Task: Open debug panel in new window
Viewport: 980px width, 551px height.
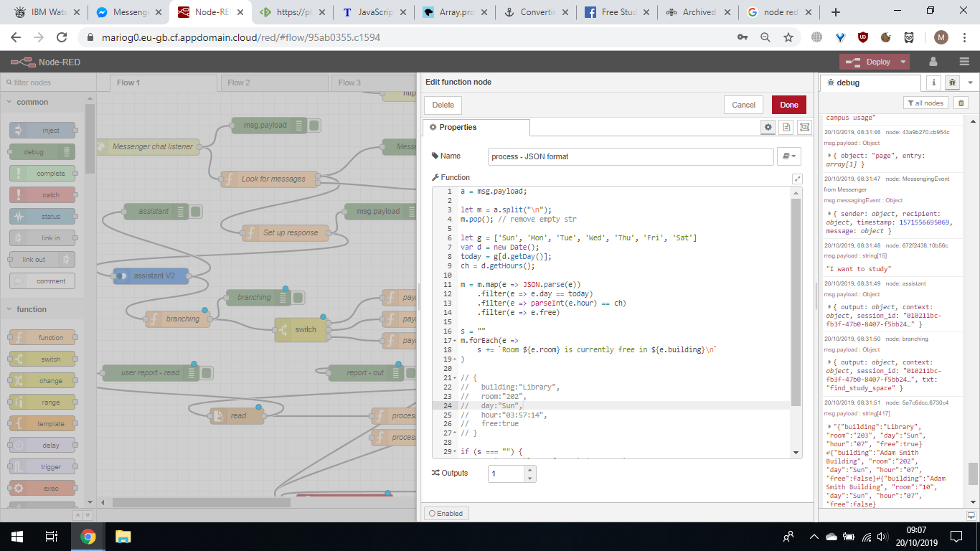Action: click(971, 515)
